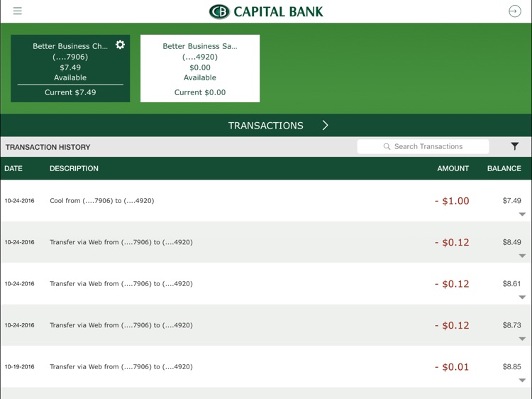Click the '$8.85' balance value
The width and height of the screenshot is (532, 399).
click(511, 367)
